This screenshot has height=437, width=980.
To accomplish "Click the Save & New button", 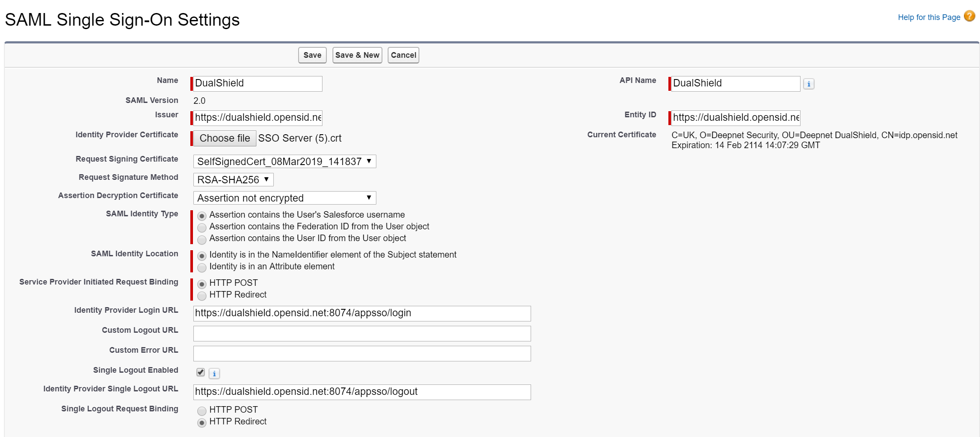I will tap(357, 55).
